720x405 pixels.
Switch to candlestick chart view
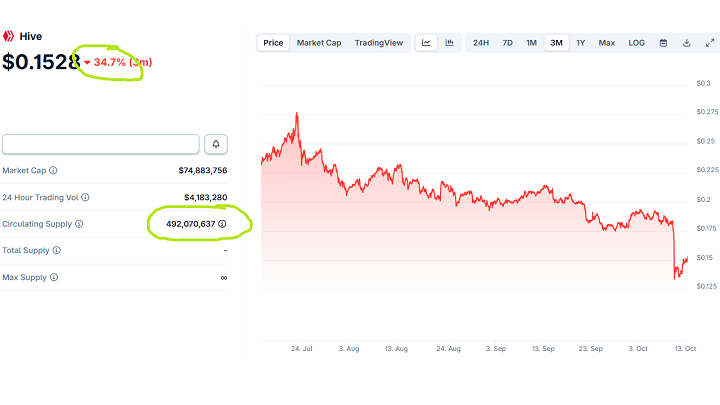click(450, 43)
